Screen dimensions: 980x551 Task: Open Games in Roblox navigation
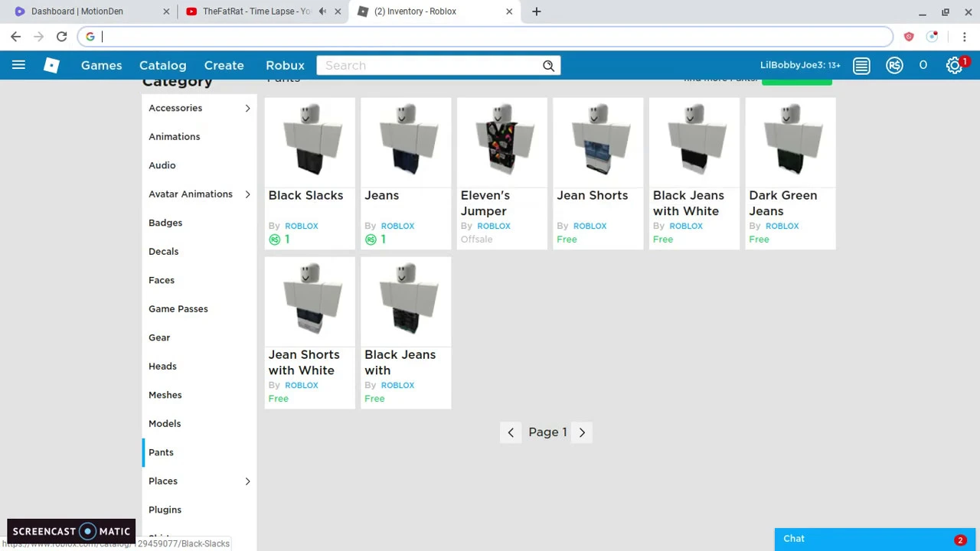tap(101, 66)
